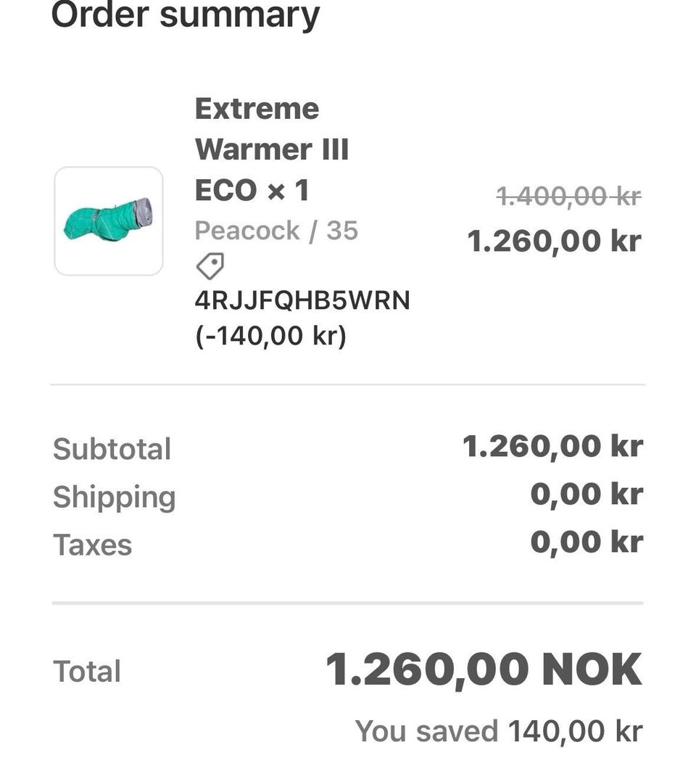Image resolution: width=696 pixels, height=784 pixels.
Task: Click the Subtotal label
Action: click(x=112, y=449)
